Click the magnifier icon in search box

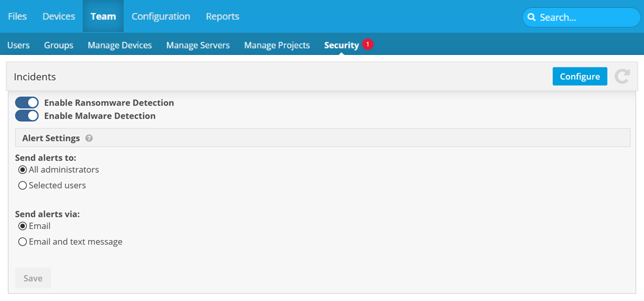[532, 18]
